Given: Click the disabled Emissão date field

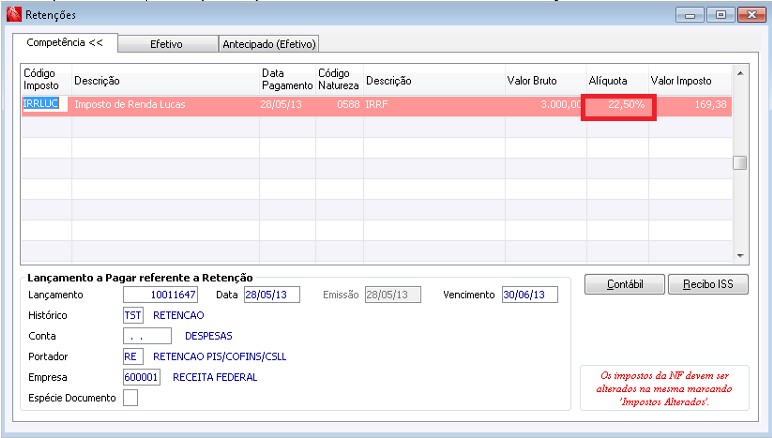Looking at the screenshot, I should [x=393, y=295].
